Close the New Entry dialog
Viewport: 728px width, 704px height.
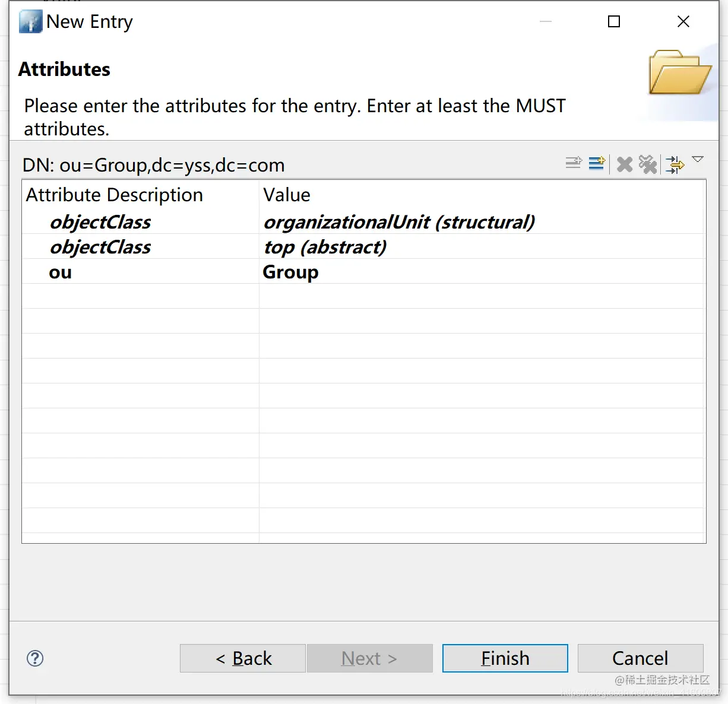(x=683, y=21)
